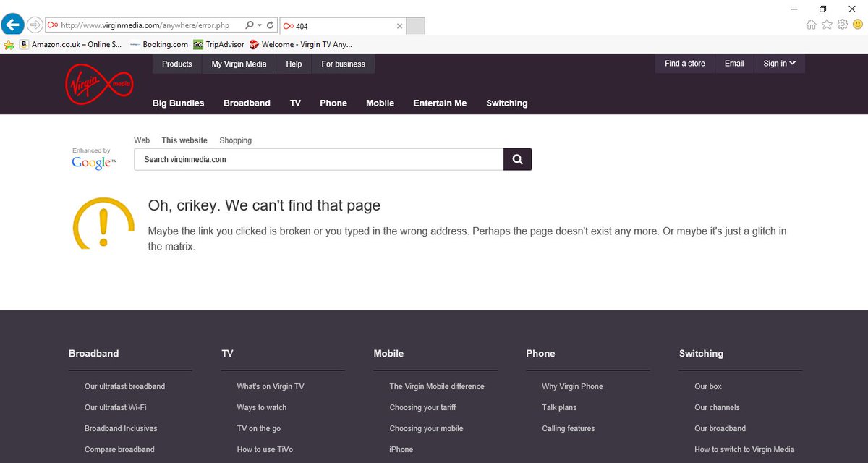Open the address bar autocomplete dropdown arrow
The image size is (868, 463).
point(260,25)
